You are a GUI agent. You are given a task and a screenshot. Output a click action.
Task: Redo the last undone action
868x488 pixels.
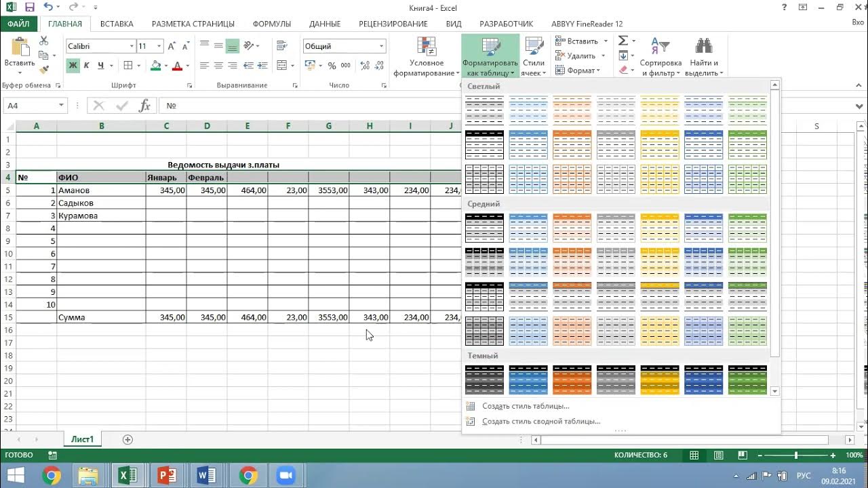73,7
